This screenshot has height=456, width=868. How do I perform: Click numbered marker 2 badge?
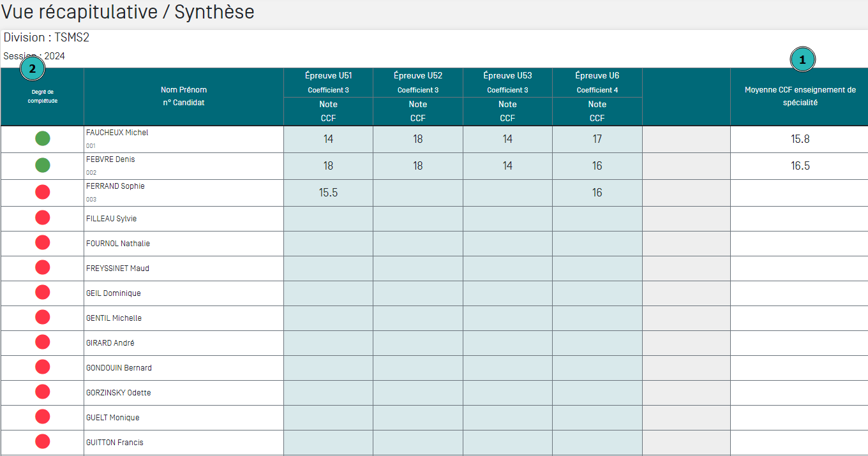33,69
